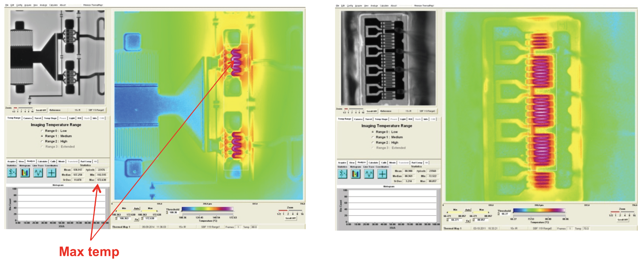Switch to Calculate tab in right window
Viewport: 644px width, 264px height.
[x=373, y=163]
